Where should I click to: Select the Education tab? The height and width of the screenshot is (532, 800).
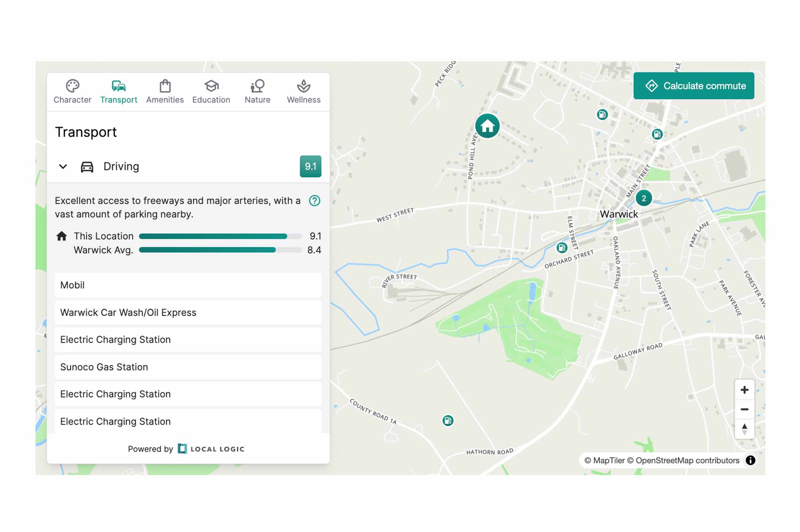click(x=211, y=92)
